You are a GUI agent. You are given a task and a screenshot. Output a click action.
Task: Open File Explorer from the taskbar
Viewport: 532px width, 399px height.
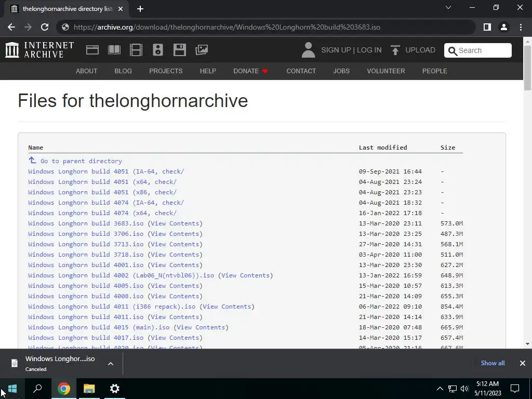tap(89, 389)
